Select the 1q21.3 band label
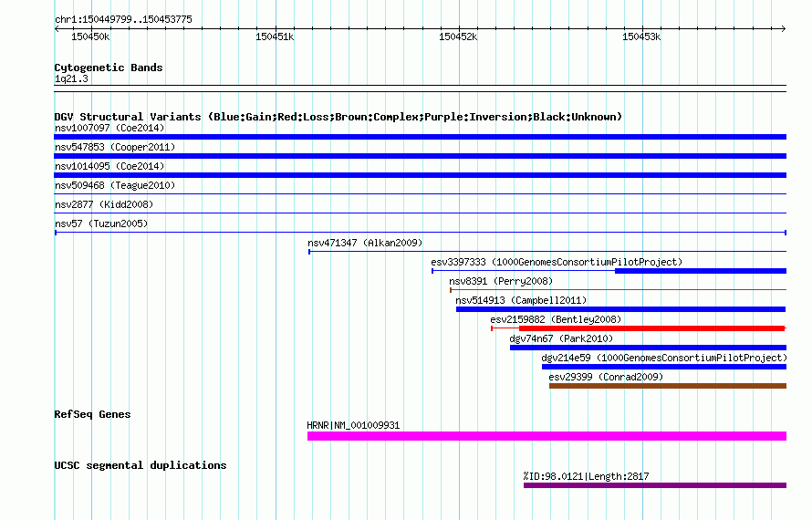 tap(71, 78)
